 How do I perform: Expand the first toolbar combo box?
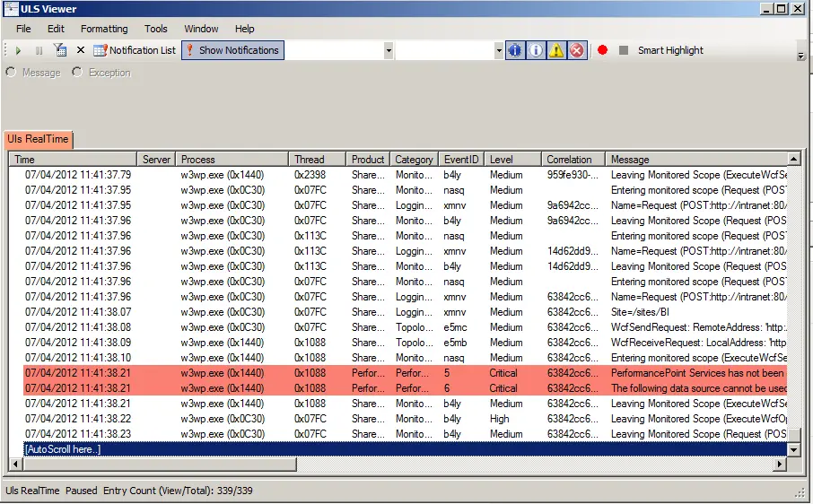(x=389, y=51)
